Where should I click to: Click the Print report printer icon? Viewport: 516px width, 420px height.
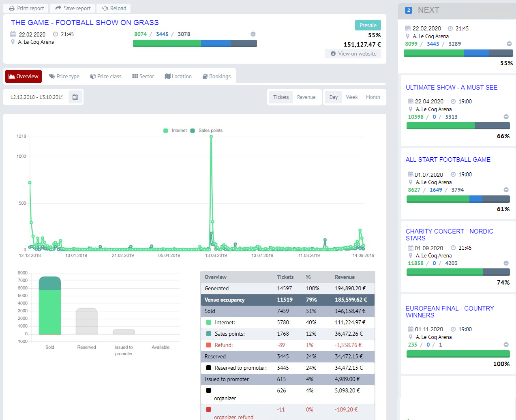click(x=11, y=8)
